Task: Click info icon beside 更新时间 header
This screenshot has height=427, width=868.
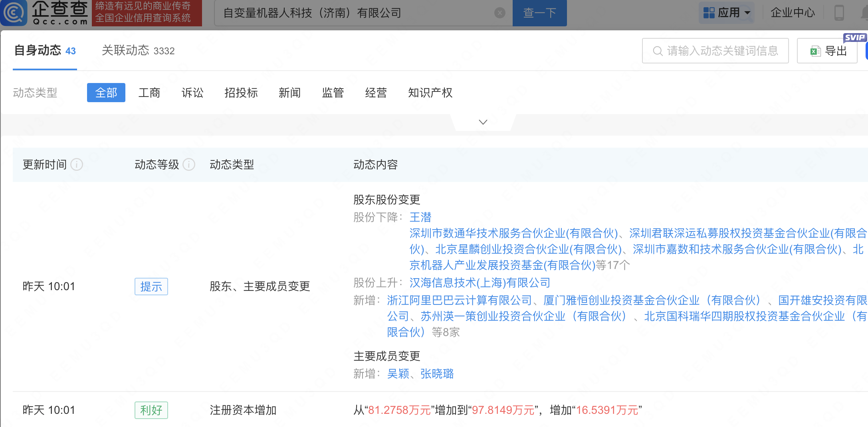Action: click(77, 164)
